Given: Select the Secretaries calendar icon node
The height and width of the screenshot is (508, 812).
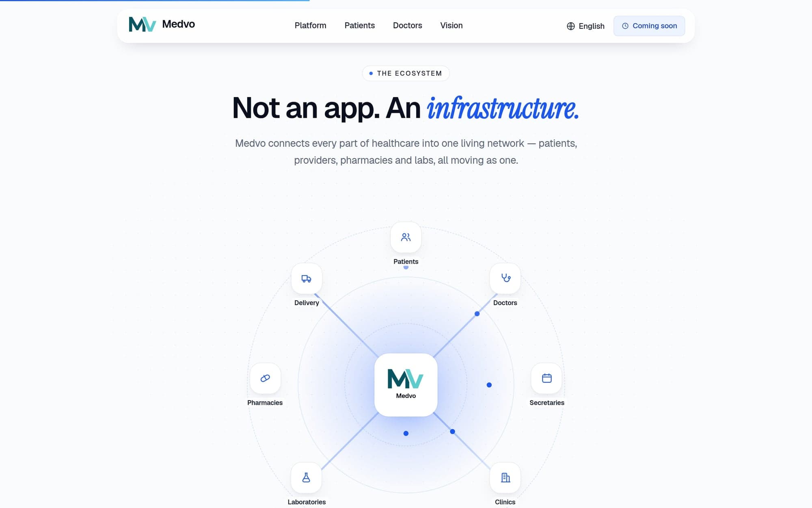Looking at the screenshot, I should (547, 378).
